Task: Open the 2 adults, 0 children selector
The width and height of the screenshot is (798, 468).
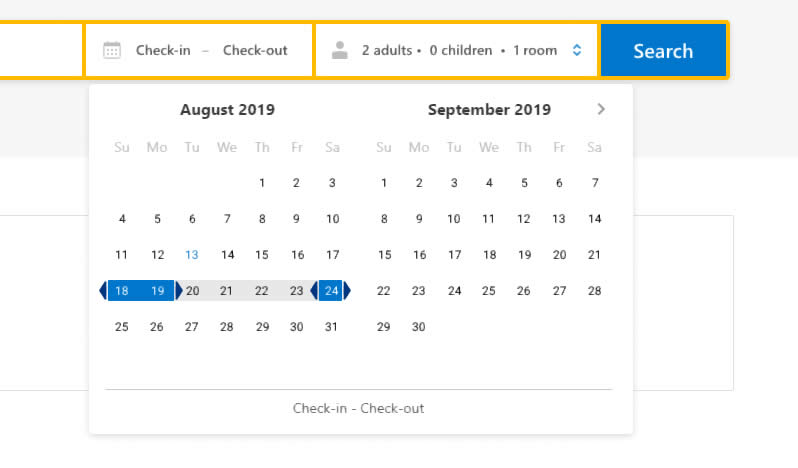Action: pyautogui.click(x=427, y=50)
